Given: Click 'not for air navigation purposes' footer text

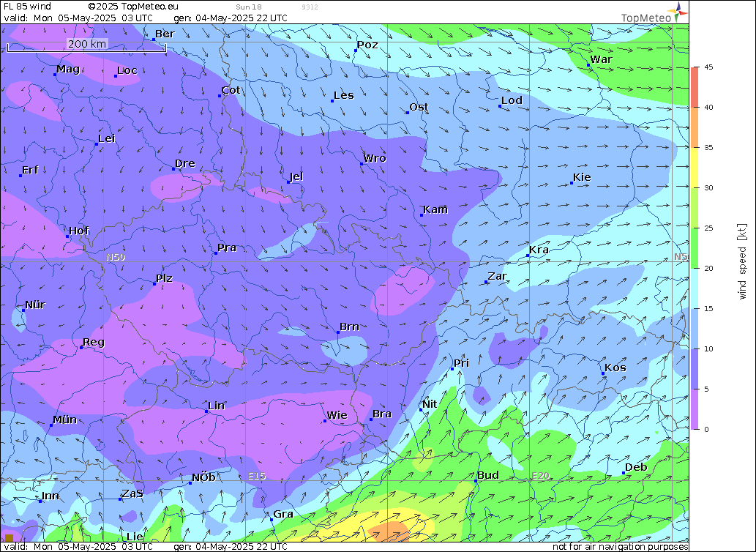Looking at the screenshot, I should point(620,547).
